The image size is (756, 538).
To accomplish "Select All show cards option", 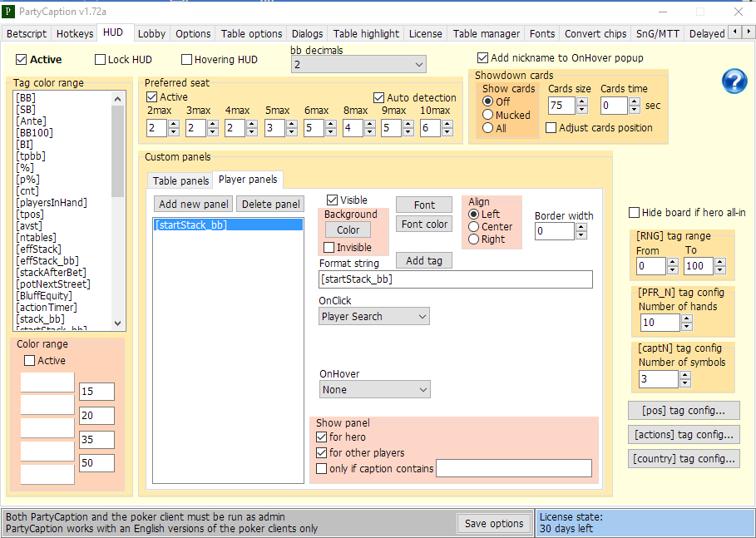I will click(x=488, y=128).
